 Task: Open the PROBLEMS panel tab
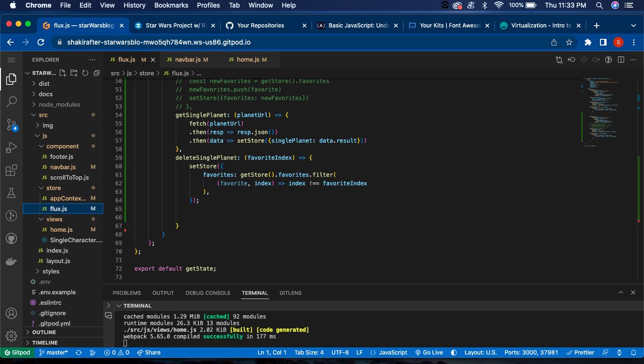[127, 293]
